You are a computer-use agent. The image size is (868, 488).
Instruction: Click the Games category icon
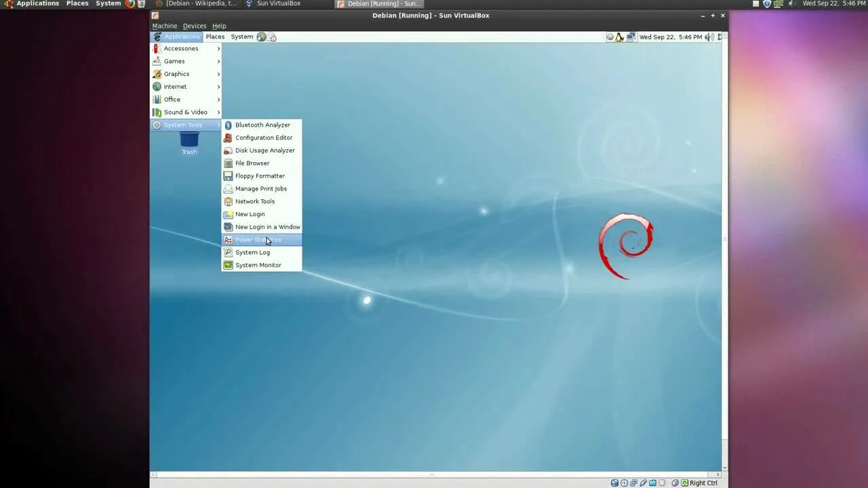pyautogui.click(x=157, y=61)
